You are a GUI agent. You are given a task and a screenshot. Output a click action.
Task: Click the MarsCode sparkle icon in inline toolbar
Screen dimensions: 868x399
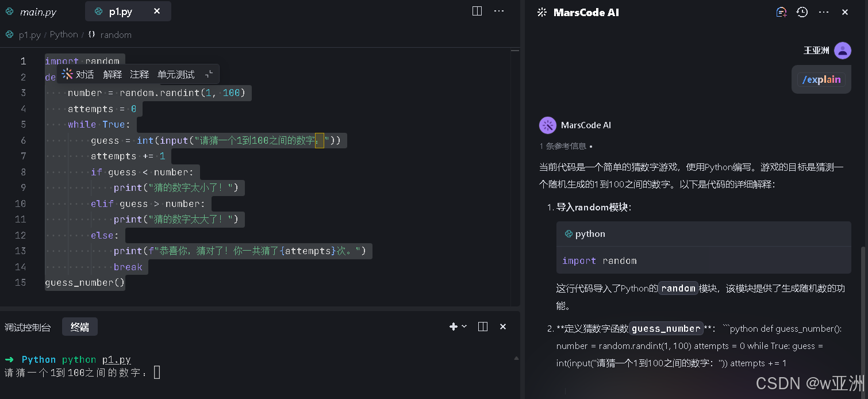[x=67, y=74]
